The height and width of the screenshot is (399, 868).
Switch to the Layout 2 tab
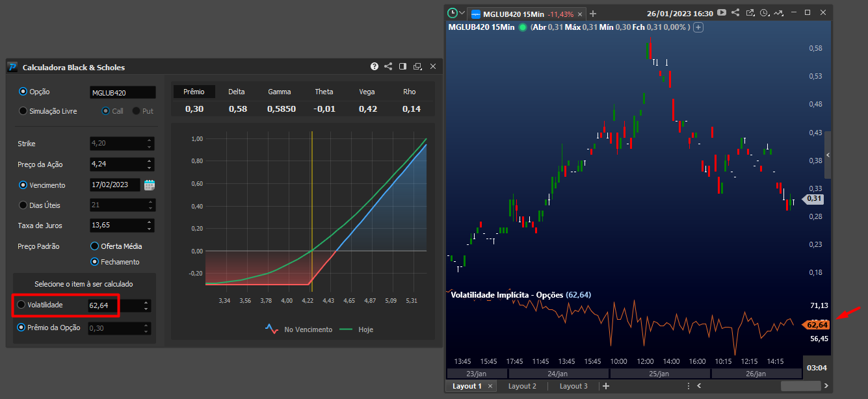click(522, 386)
